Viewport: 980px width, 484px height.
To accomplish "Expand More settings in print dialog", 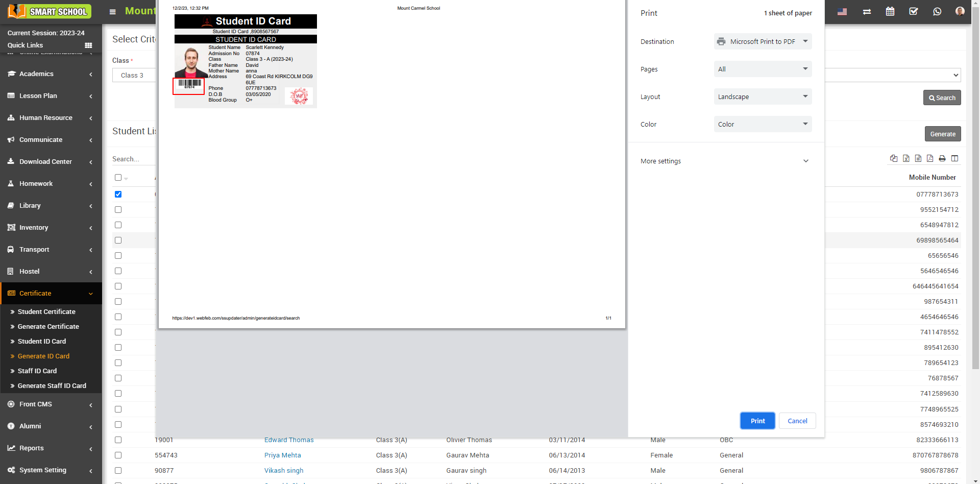I will coord(725,161).
